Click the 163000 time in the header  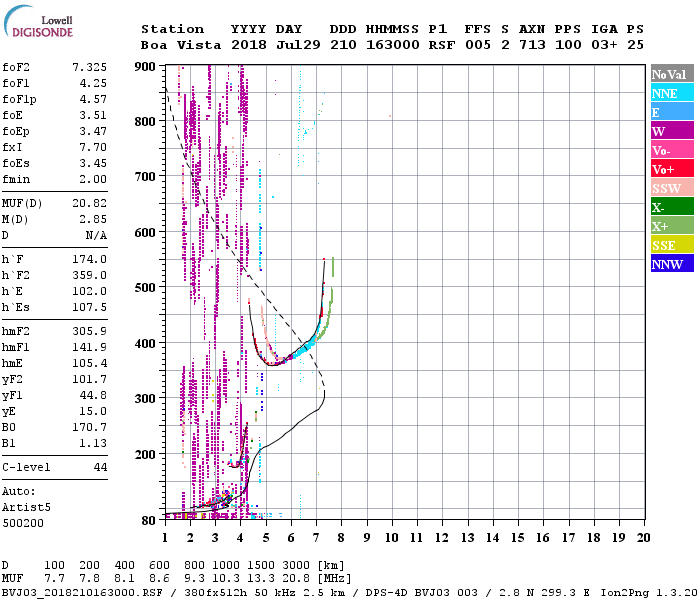pos(393,45)
